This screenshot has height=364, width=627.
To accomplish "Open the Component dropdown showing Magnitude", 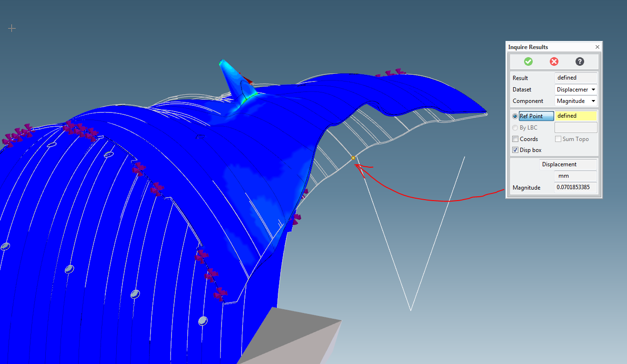I will (576, 101).
